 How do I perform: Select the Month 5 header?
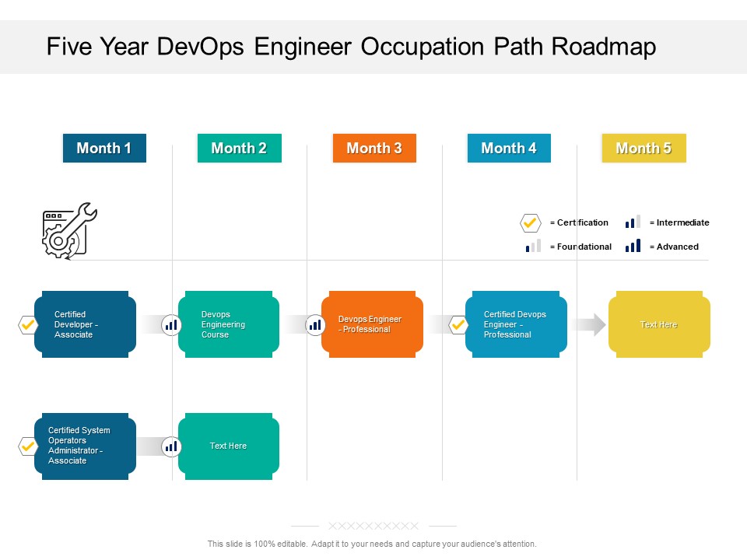[x=644, y=148]
